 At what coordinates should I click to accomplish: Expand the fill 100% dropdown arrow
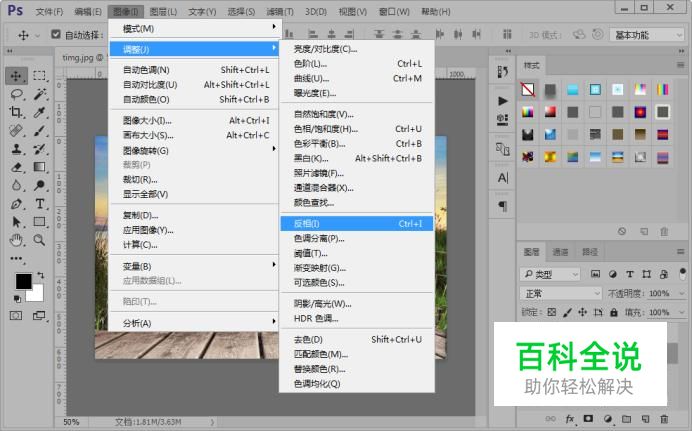coord(682,312)
